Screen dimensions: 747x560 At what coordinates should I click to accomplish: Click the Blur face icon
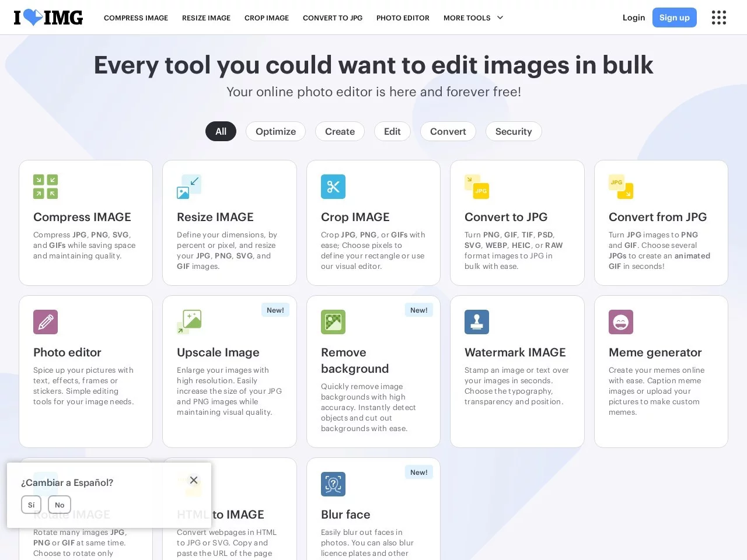click(x=333, y=484)
